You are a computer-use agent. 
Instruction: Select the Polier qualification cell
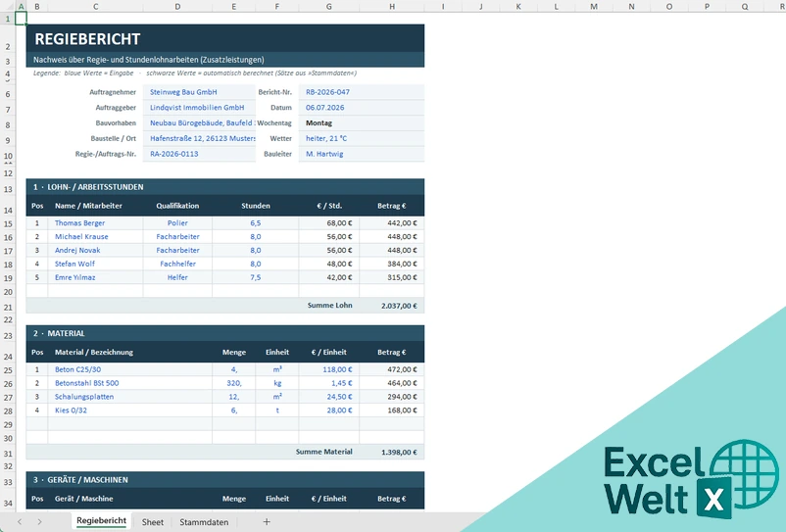(x=177, y=223)
